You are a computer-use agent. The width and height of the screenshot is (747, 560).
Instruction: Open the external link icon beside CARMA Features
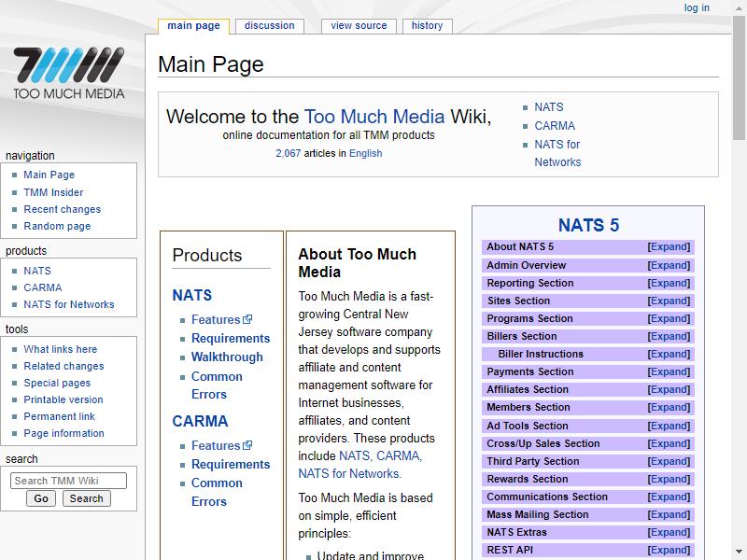pyautogui.click(x=247, y=446)
